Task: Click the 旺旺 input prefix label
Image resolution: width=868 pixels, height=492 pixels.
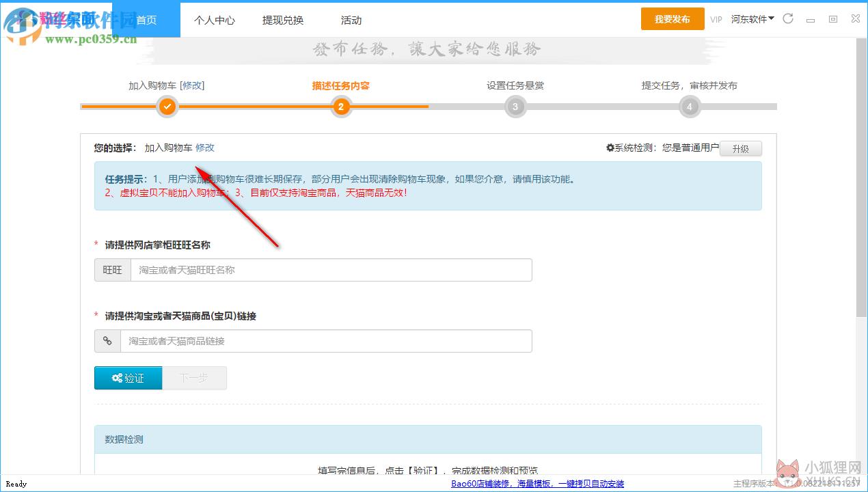Action: [113, 270]
